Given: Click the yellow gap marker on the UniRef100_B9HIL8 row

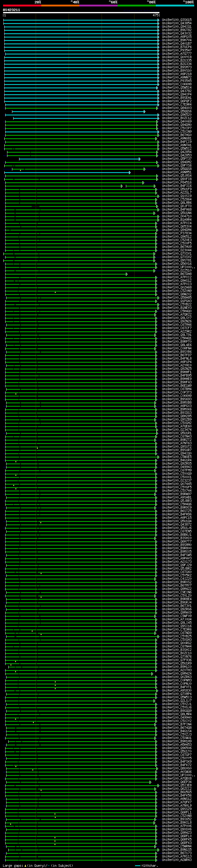Looking at the screenshot, I should 10,824.
